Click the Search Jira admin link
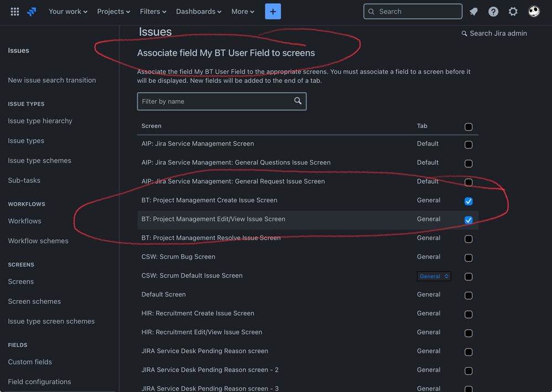 495,34
